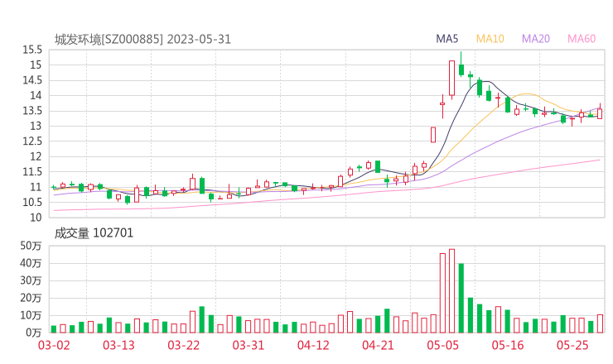This screenshot has height=364, width=613.
Task: Click the 05-25 date axis label
Action: (x=572, y=345)
